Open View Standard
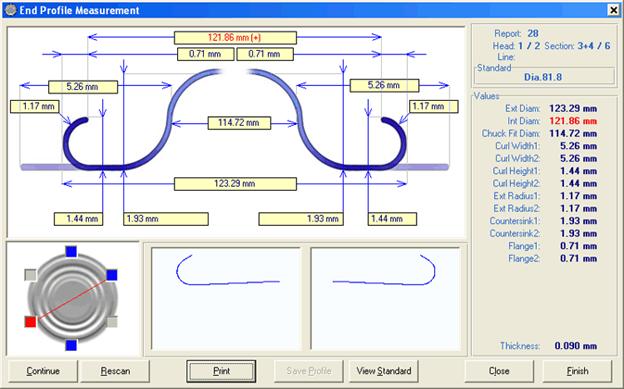Image resolution: width=624 pixels, height=389 pixels. (x=384, y=371)
